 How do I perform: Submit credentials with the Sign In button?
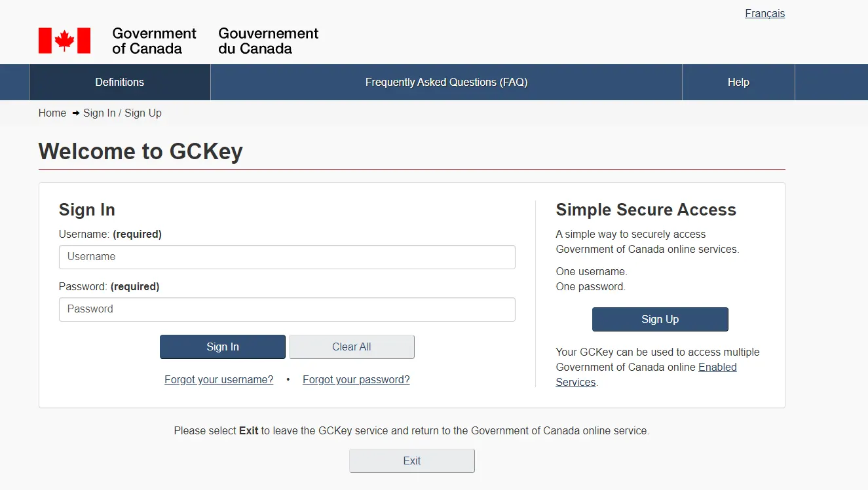223,347
